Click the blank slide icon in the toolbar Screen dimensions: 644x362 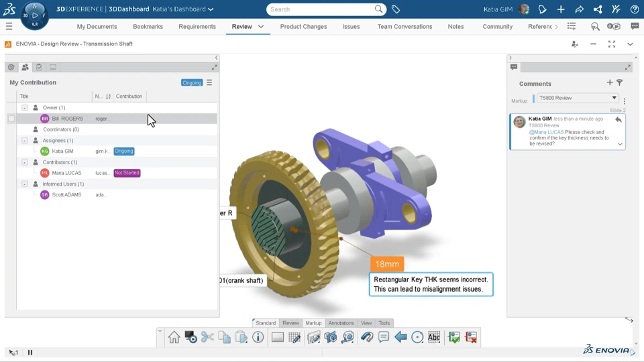point(278,337)
